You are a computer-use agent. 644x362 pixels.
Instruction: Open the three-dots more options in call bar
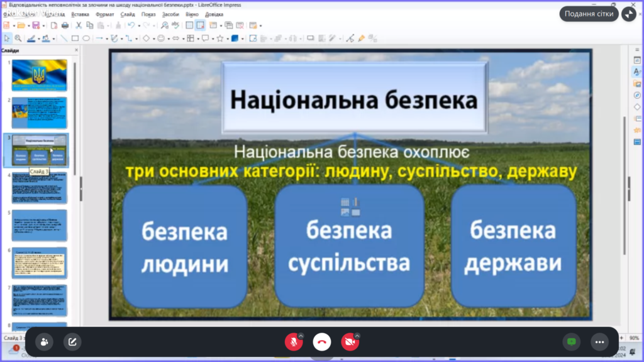click(x=599, y=342)
